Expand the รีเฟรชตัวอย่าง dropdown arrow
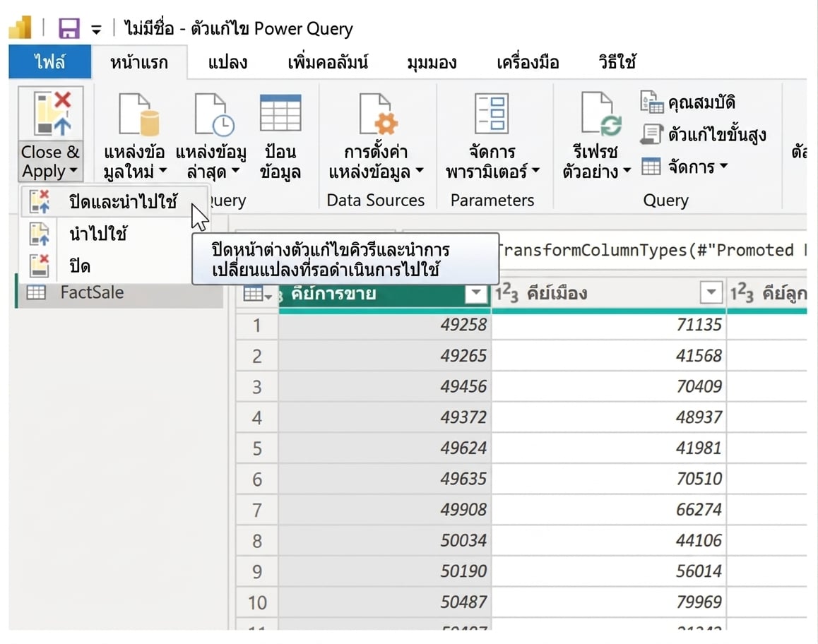The width and height of the screenshot is (818, 644). [x=627, y=170]
